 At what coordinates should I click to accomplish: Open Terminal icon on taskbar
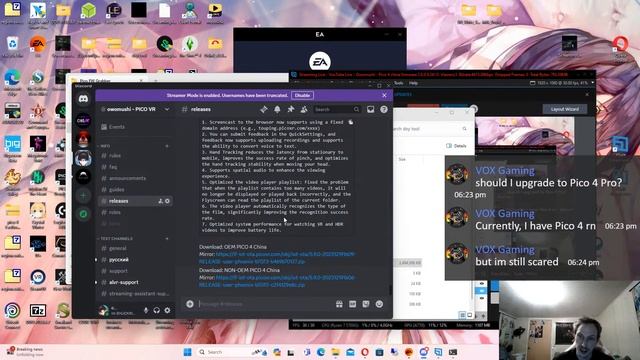[x=453, y=352]
